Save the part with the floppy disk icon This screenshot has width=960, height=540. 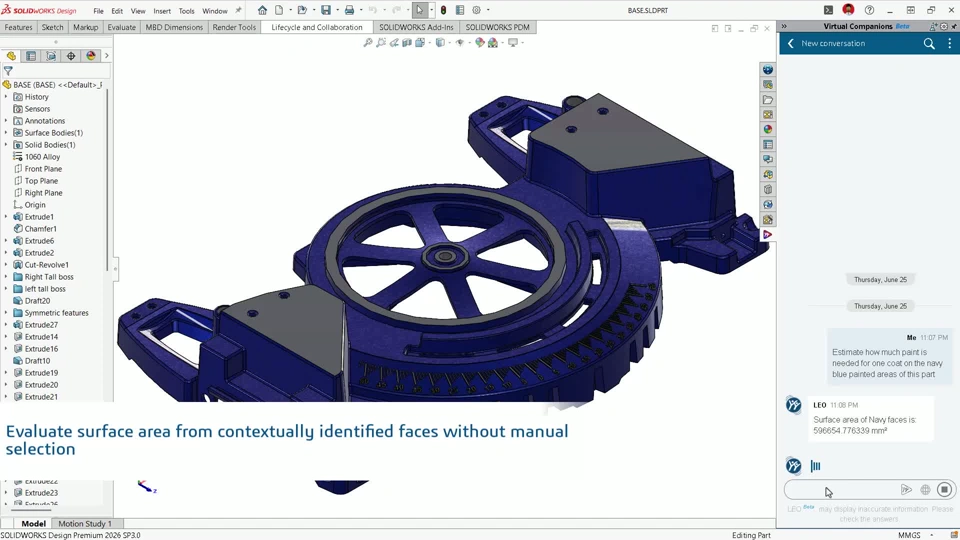click(x=326, y=10)
